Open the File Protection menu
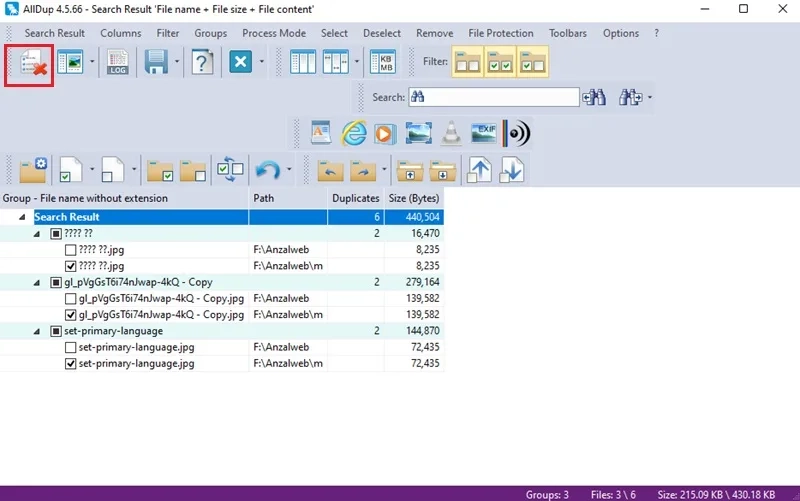800x501 pixels. pos(501,33)
